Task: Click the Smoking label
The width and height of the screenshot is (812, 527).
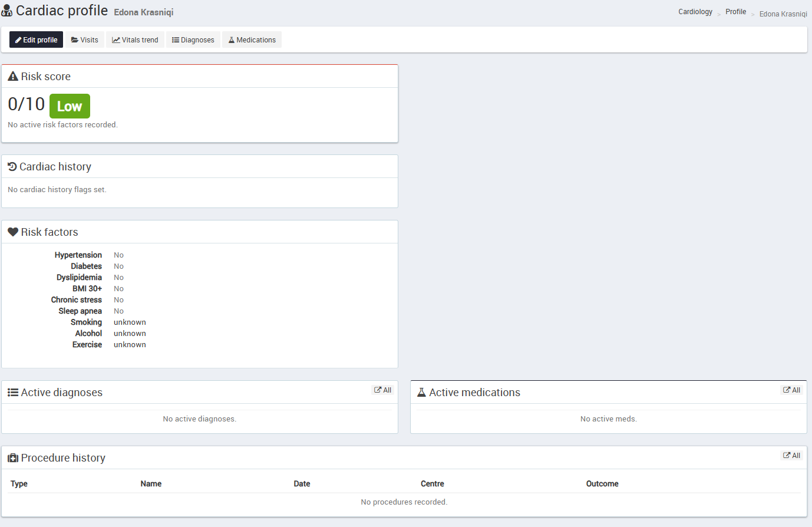Action: [87, 322]
